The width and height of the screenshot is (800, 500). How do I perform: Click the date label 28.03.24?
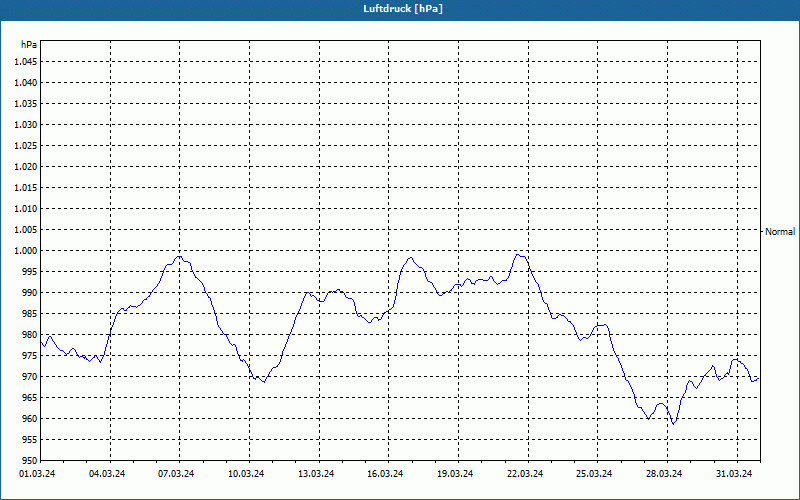click(664, 474)
